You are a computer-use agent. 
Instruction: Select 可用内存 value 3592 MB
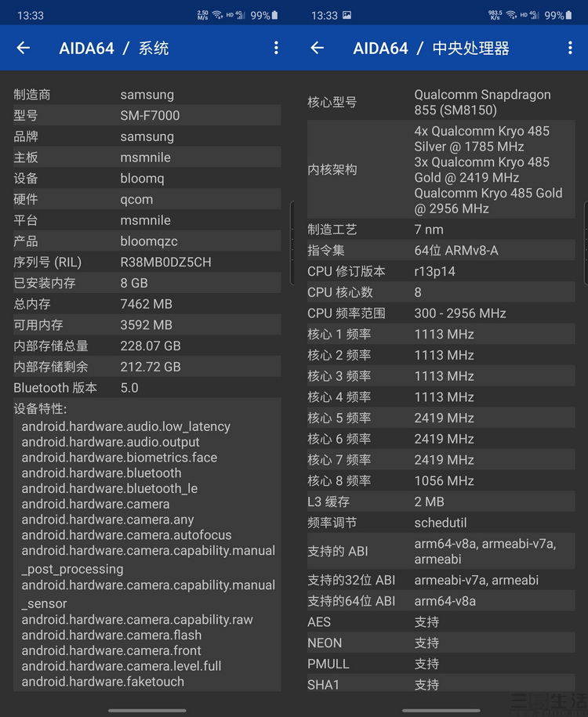pos(147,325)
